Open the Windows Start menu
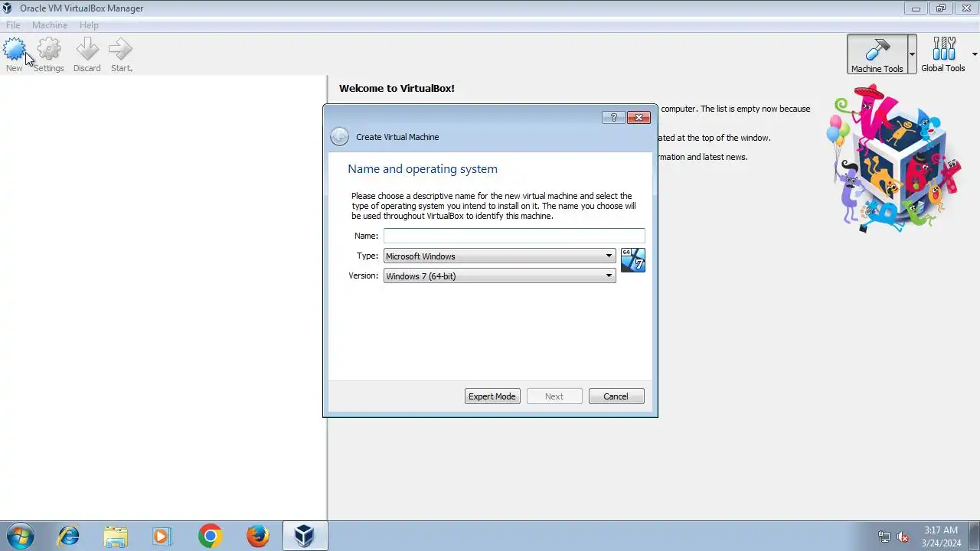This screenshot has height=551, width=980. point(19,536)
